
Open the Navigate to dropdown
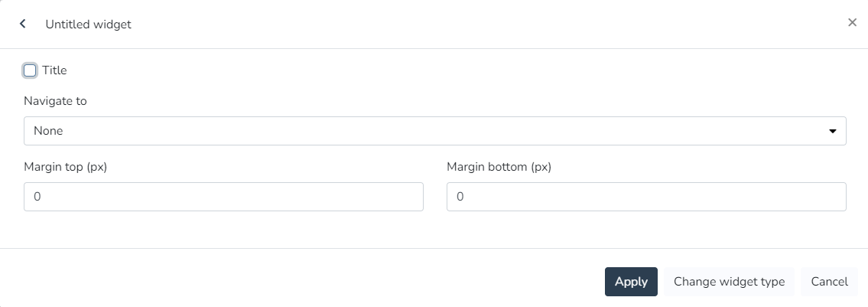point(434,131)
